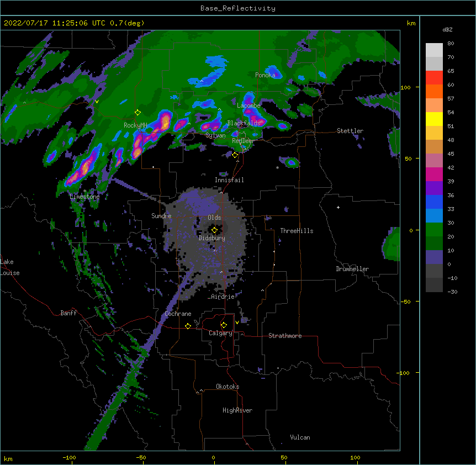Click the Vulcan label

click(300, 437)
